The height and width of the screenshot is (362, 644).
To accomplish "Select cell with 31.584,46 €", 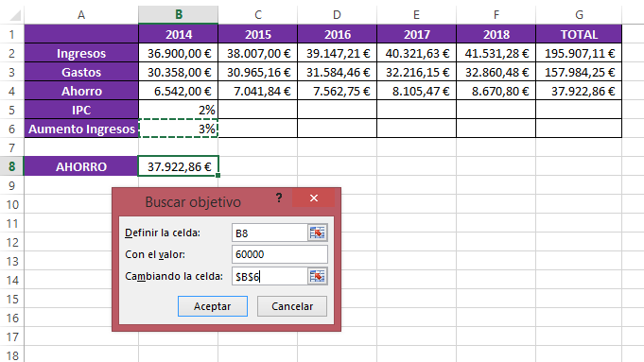I will pos(338,72).
